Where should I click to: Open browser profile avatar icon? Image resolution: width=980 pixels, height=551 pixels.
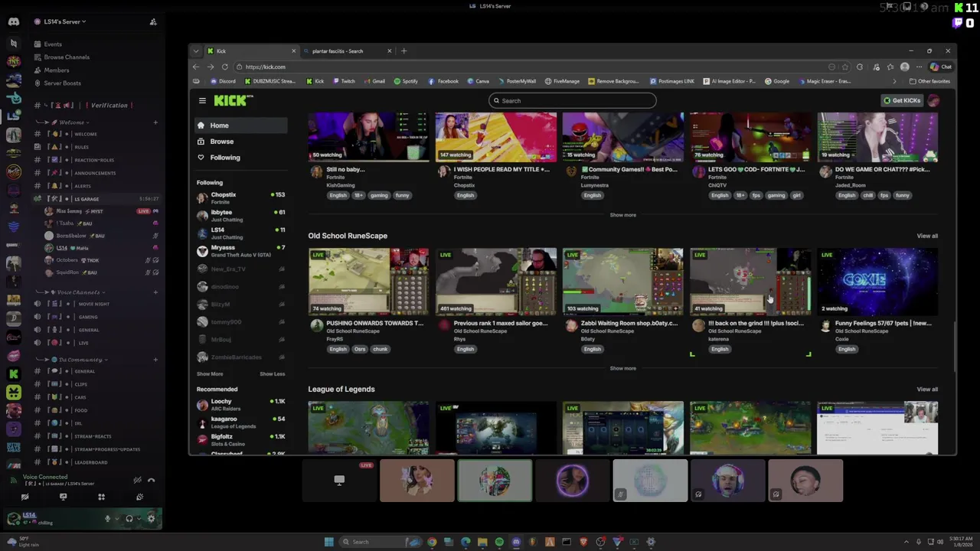point(904,67)
